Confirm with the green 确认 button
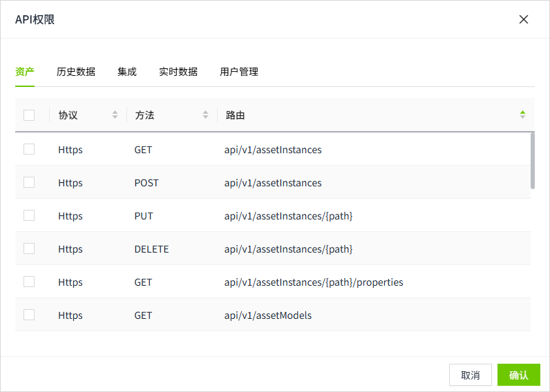The height and width of the screenshot is (392, 550). click(x=518, y=375)
